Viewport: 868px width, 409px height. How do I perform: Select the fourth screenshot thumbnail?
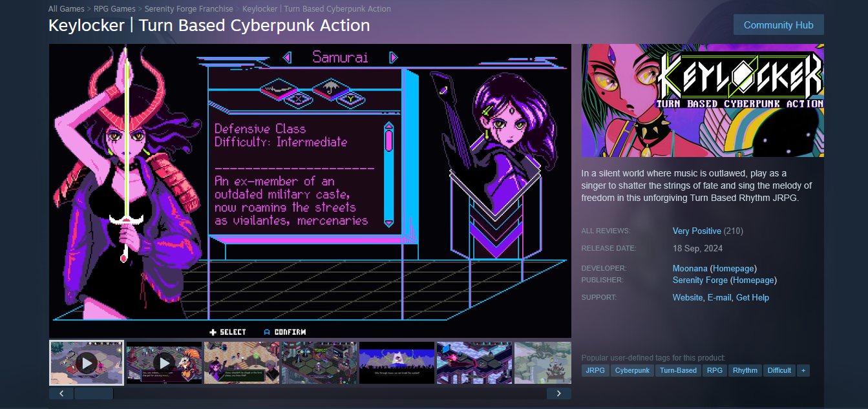[319, 363]
